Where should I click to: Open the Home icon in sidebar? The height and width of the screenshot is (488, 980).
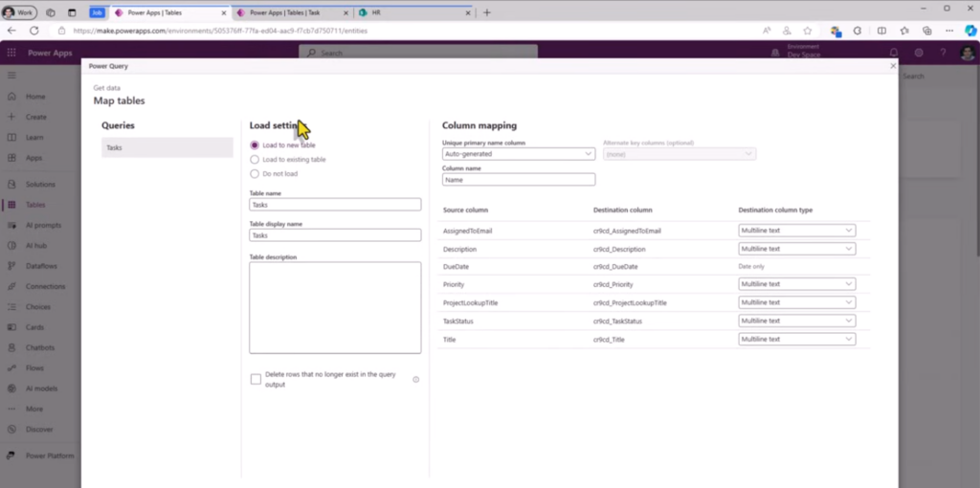[x=11, y=97]
